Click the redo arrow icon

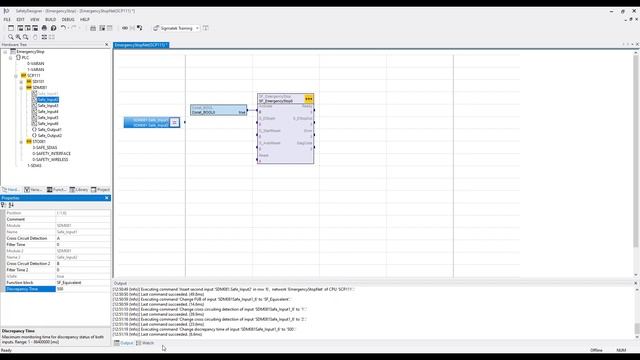[x=74, y=28]
